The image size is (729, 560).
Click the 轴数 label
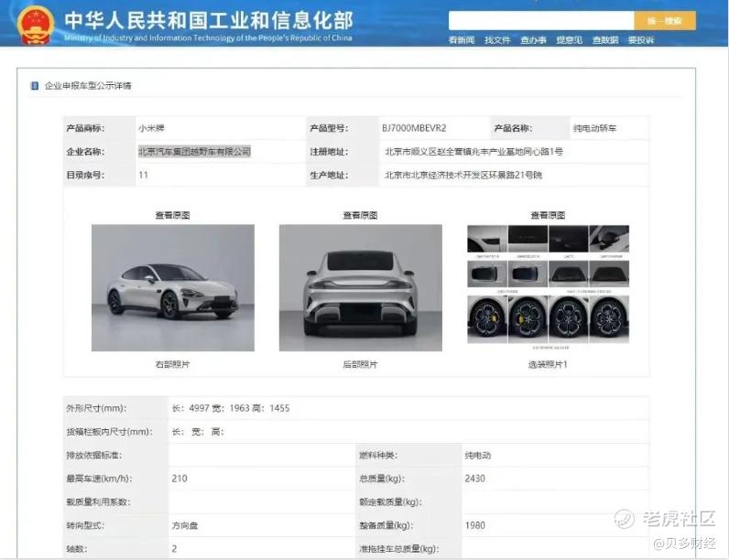coord(77,549)
